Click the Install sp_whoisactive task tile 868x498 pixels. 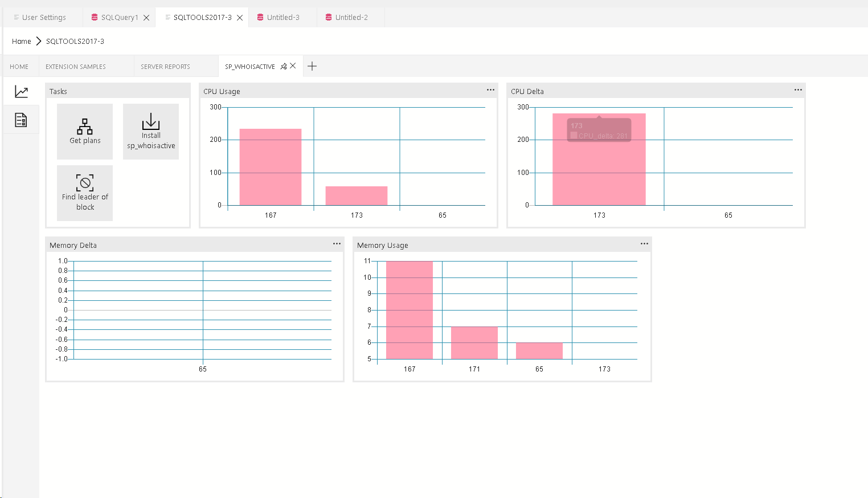[151, 132]
